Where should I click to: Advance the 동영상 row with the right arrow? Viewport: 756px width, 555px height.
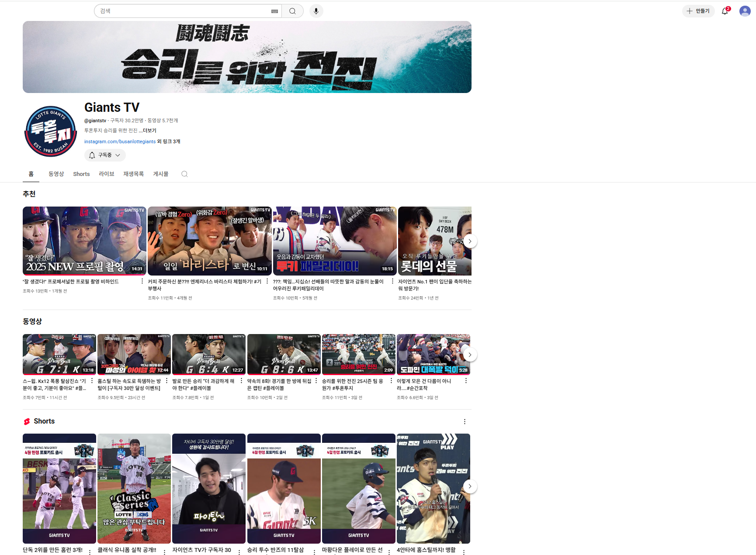(x=470, y=355)
